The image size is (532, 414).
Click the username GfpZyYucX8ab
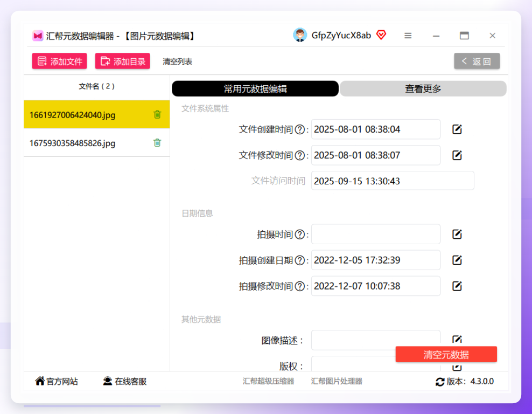tap(341, 36)
